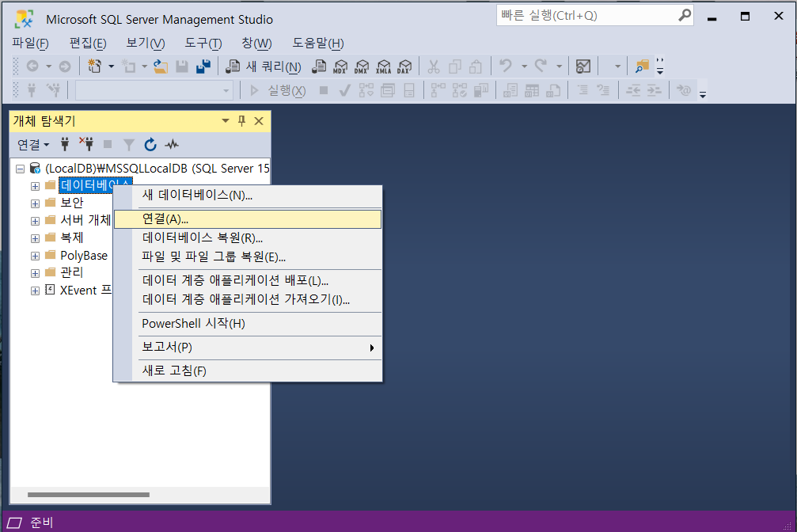The image size is (797, 532).
Task: Click the New Project toolbar icon
Action: click(x=94, y=66)
